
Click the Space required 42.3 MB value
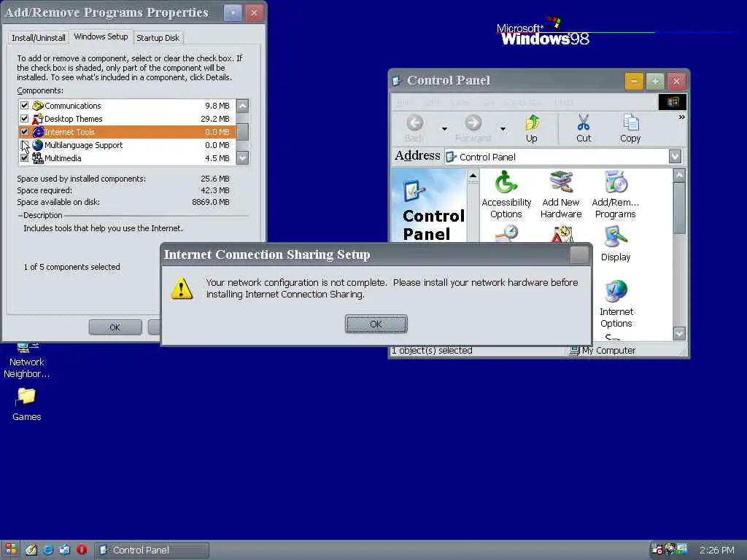click(215, 190)
